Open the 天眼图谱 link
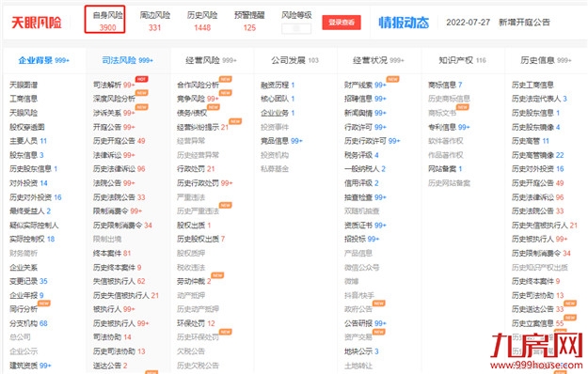Image resolution: width=588 pixels, height=374 pixels. 24,85
